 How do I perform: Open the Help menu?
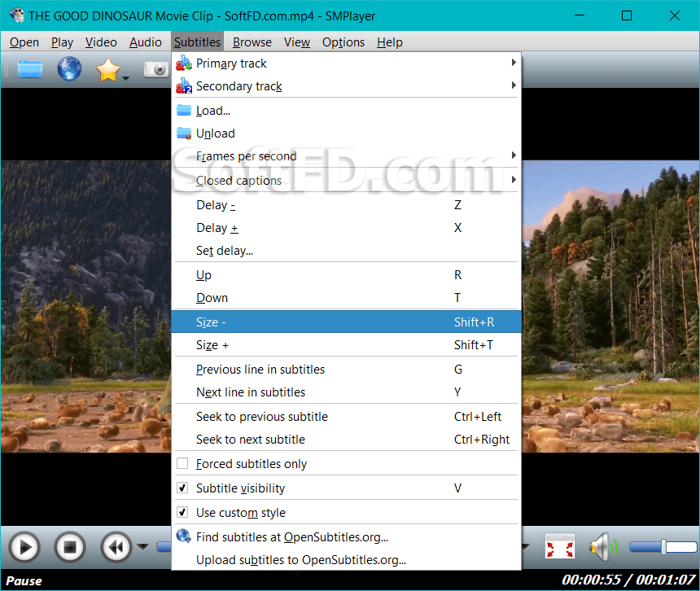pos(390,42)
